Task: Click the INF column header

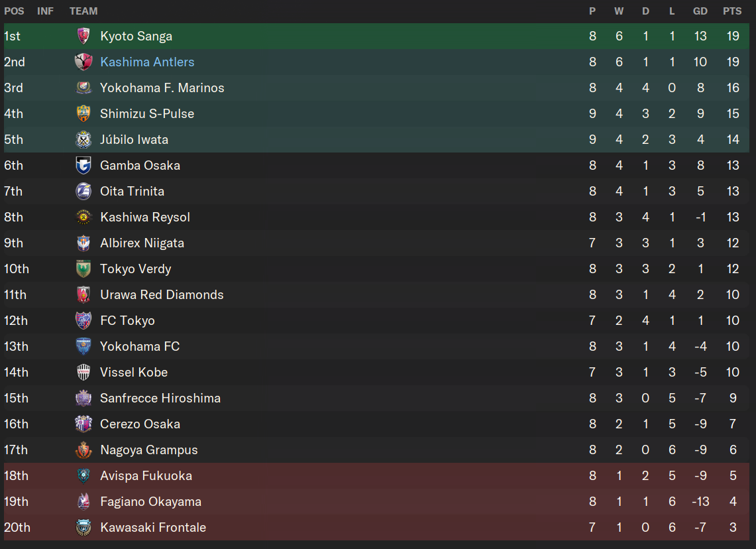Action: tap(45, 11)
